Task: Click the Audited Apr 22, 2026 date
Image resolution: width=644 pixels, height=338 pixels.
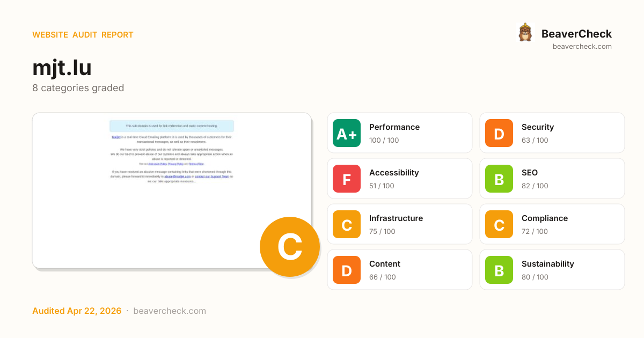Action: [77, 311]
